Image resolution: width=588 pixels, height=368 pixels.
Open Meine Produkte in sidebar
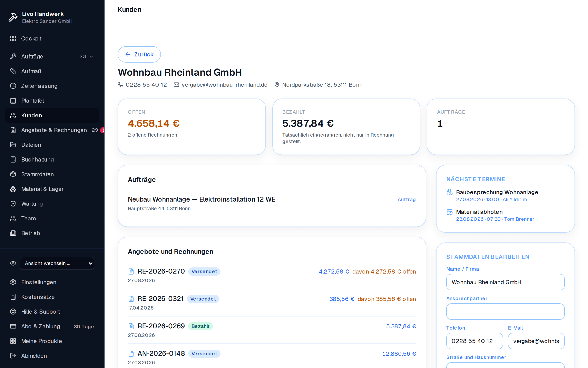point(52,341)
